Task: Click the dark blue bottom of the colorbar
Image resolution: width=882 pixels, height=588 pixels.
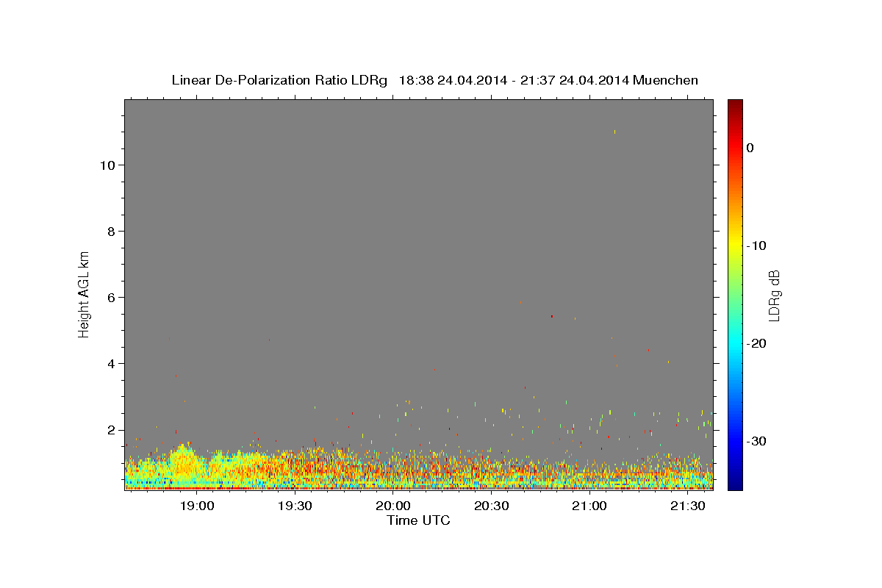Action: (735, 482)
